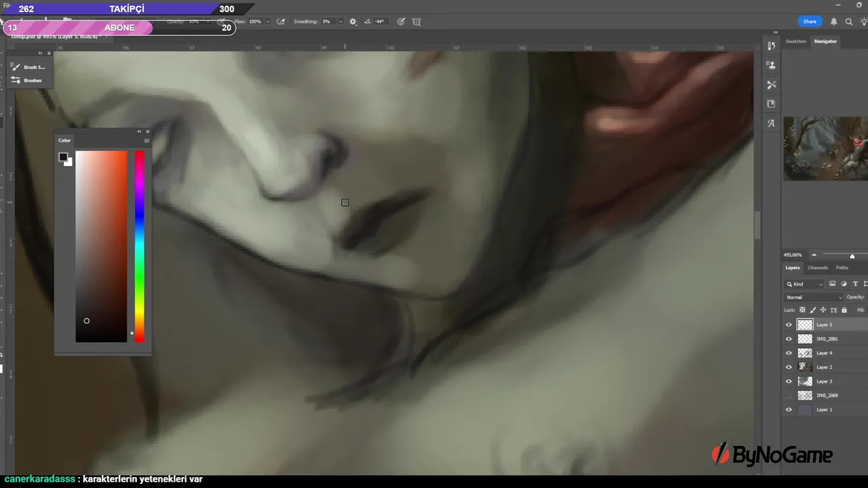Lock transparent pixels icon
The image size is (868, 488).
pos(802,310)
